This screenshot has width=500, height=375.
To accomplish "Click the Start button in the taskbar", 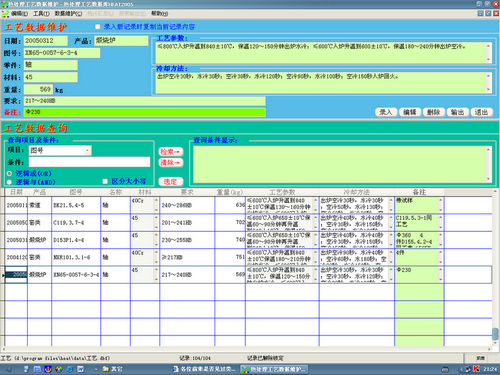I will click(x=9, y=369).
